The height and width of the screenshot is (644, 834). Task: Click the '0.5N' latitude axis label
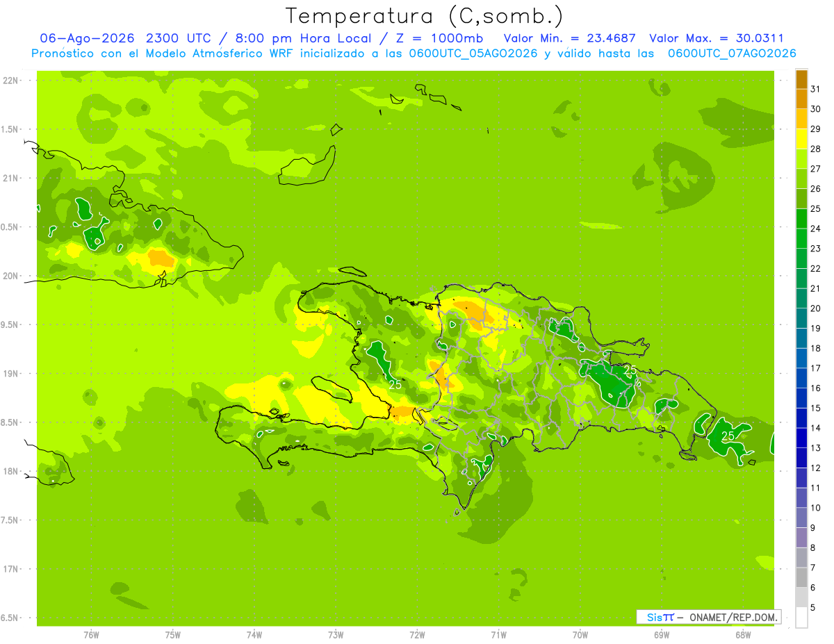[x=10, y=227]
